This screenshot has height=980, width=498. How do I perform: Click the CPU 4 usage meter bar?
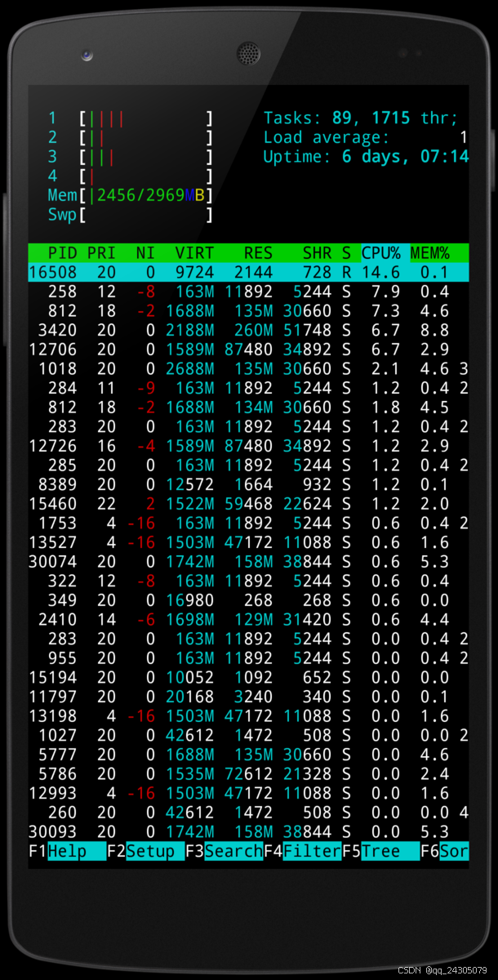point(146,176)
